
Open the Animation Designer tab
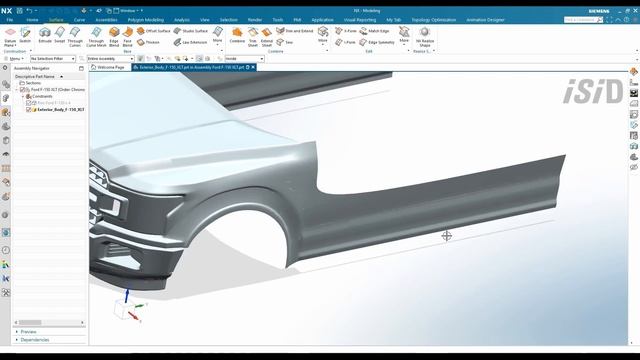point(485,20)
